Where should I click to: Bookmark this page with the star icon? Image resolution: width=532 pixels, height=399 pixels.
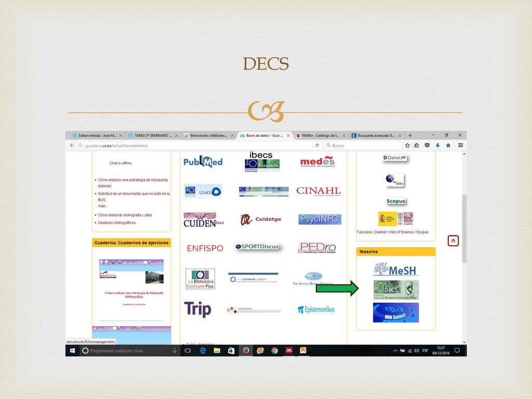pyautogui.click(x=407, y=145)
